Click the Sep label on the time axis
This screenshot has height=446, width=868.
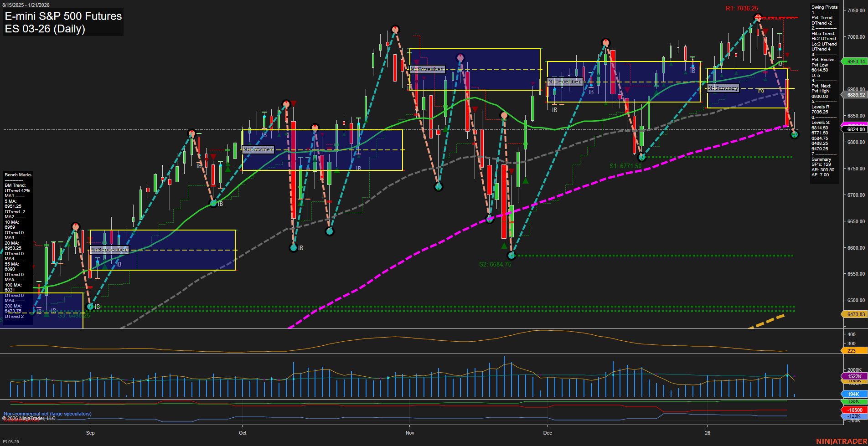pos(90,433)
